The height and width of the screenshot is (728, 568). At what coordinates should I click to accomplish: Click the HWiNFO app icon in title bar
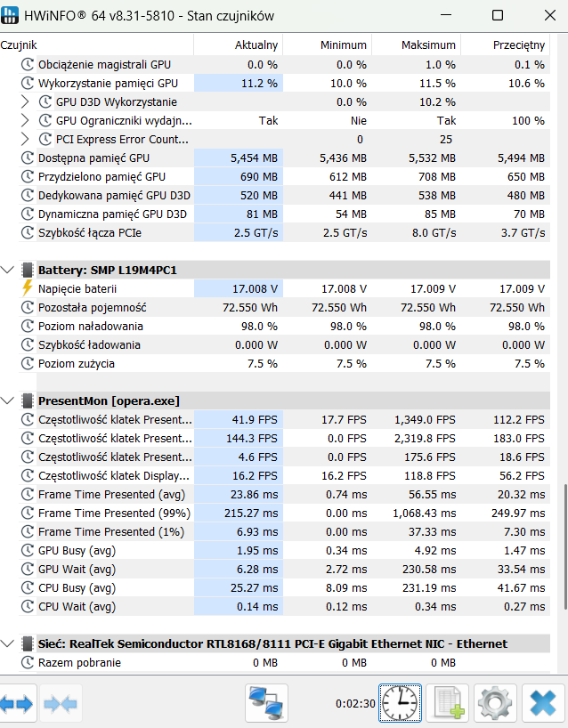(x=10, y=15)
